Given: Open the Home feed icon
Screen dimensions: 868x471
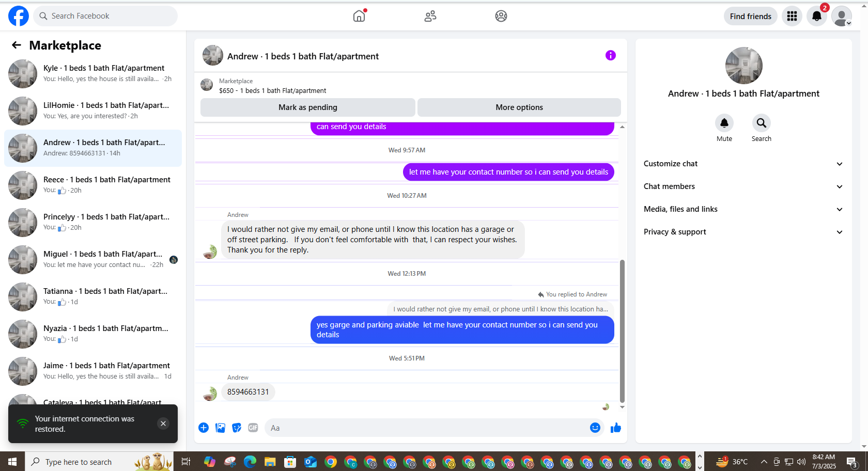Looking at the screenshot, I should [359, 16].
